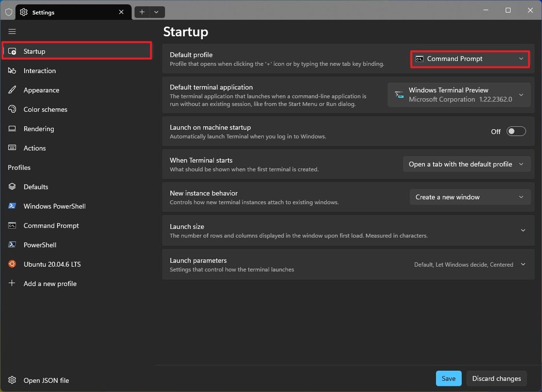Open the hamburger navigation menu

pos(12,31)
